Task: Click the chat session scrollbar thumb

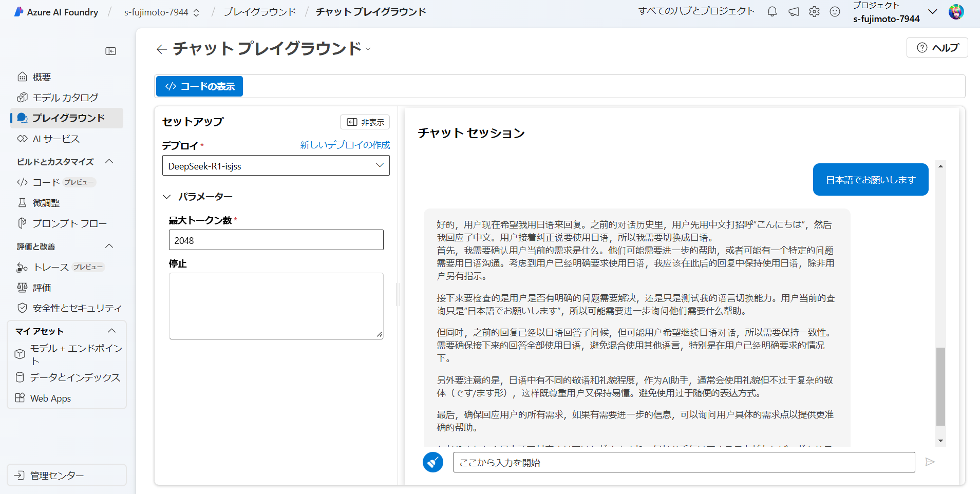Action: [x=940, y=387]
